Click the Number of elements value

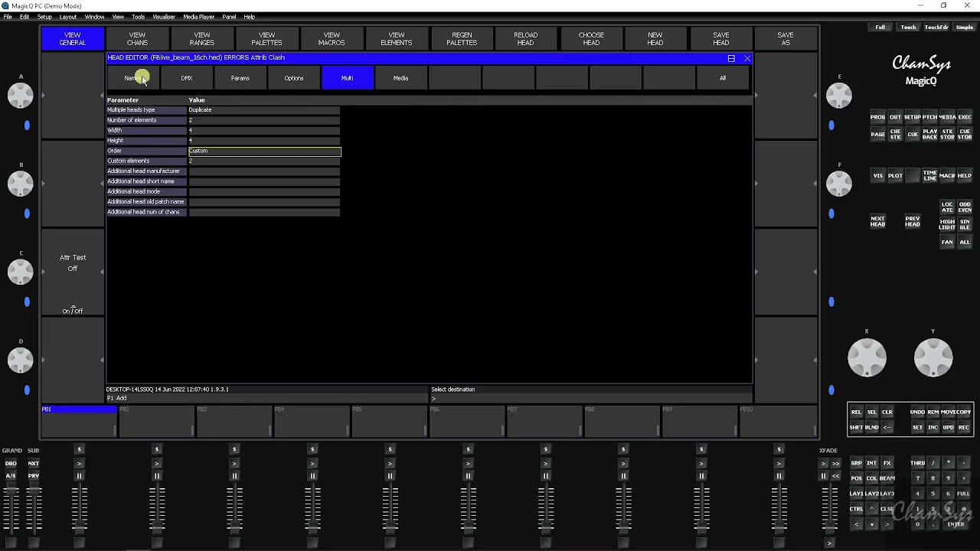[x=264, y=120]
